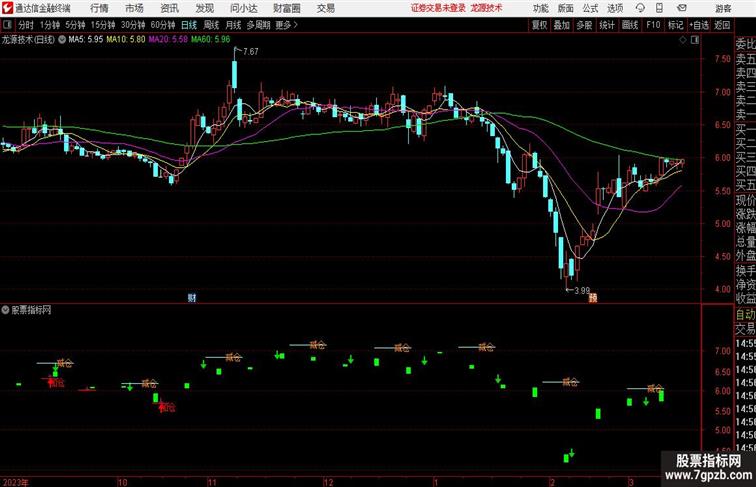Click the MA10: 5.80 value
The width and height of the screenshot is (756, 487).
point(126,40)
